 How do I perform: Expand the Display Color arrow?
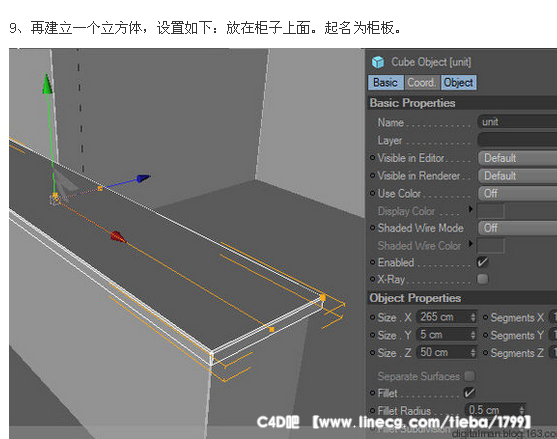point(471,209)
